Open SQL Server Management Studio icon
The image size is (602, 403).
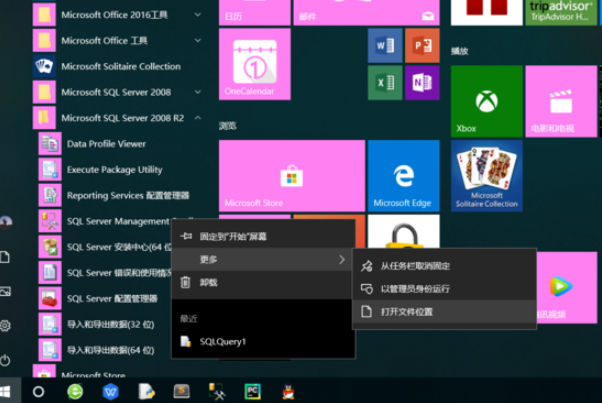tap(50, 221)
